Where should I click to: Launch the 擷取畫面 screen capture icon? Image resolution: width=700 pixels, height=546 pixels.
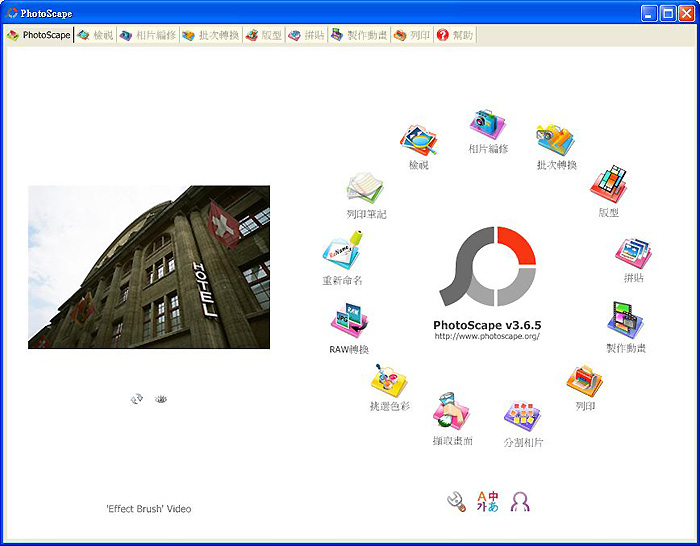click(451, 412)
